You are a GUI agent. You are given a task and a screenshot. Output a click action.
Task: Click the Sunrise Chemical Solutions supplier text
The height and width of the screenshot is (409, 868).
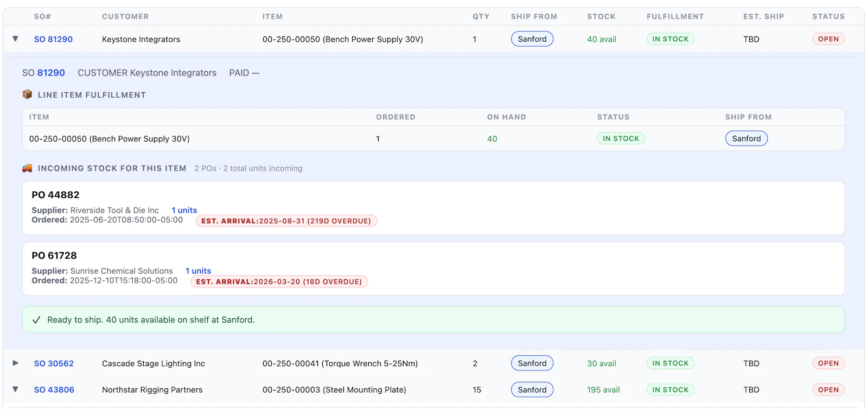coord(122,271)
